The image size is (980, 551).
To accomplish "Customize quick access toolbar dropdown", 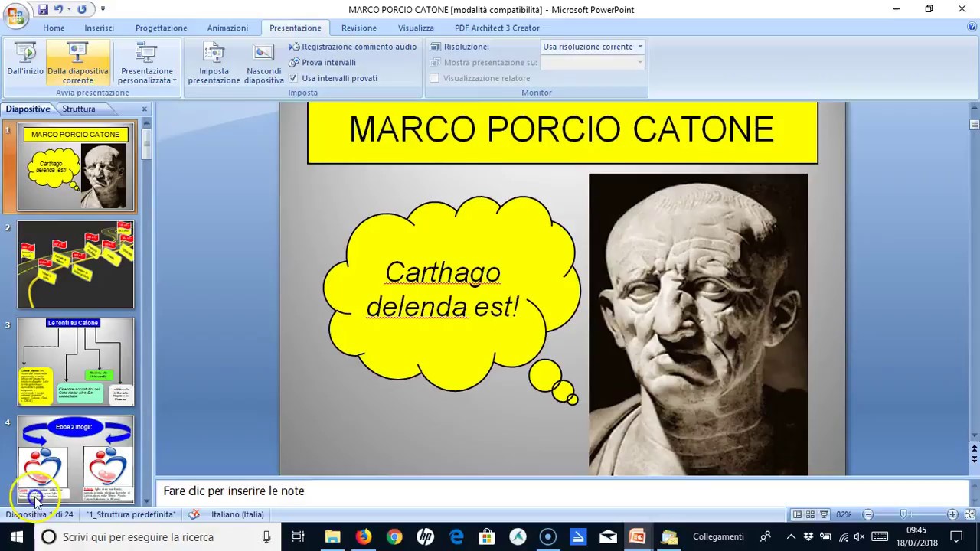I will coord(102,9).
